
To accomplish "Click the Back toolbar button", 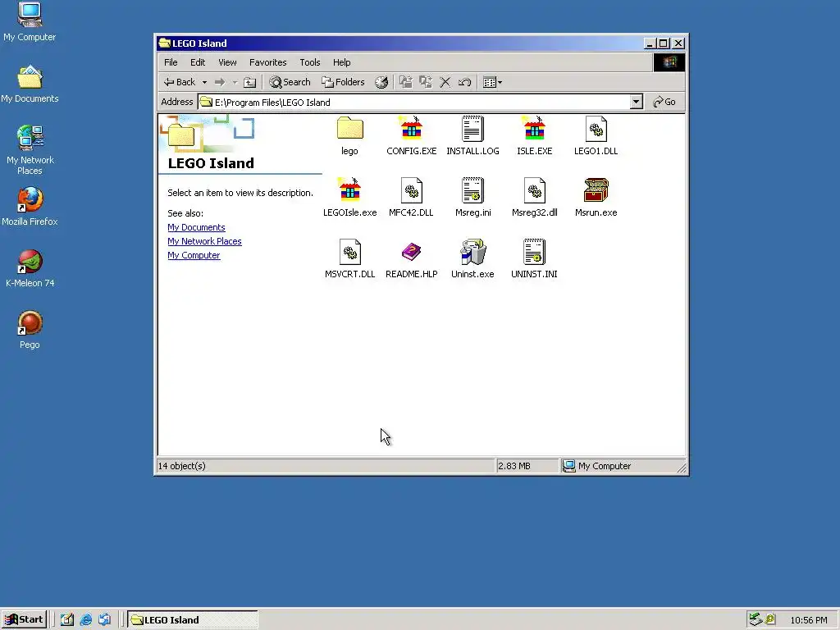I will [x=180, y=82].
